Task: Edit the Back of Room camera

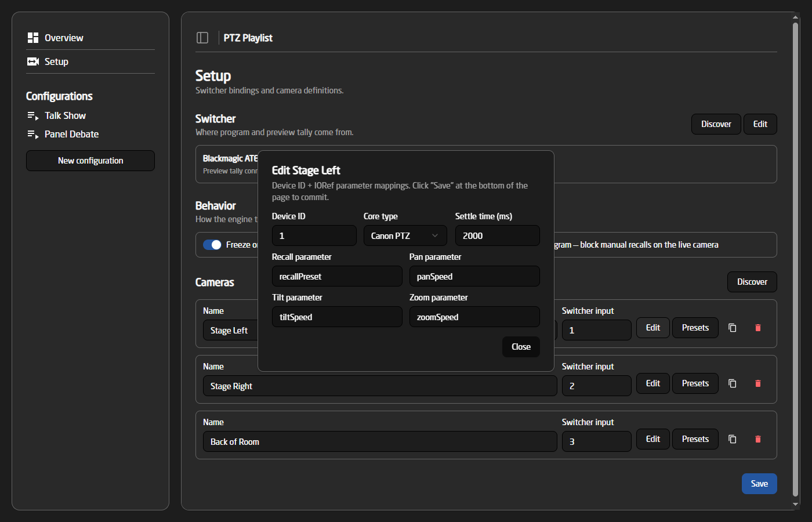Action: tap(653, 439)
